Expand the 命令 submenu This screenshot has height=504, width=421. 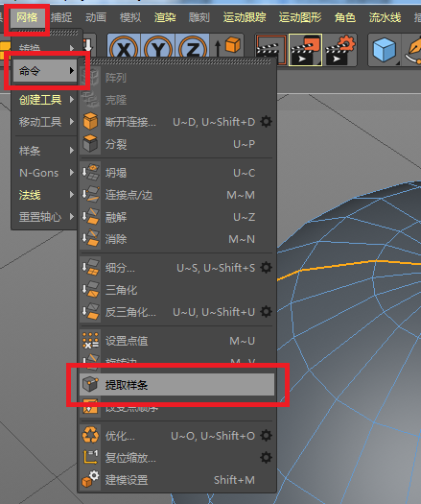coord(45,71)
